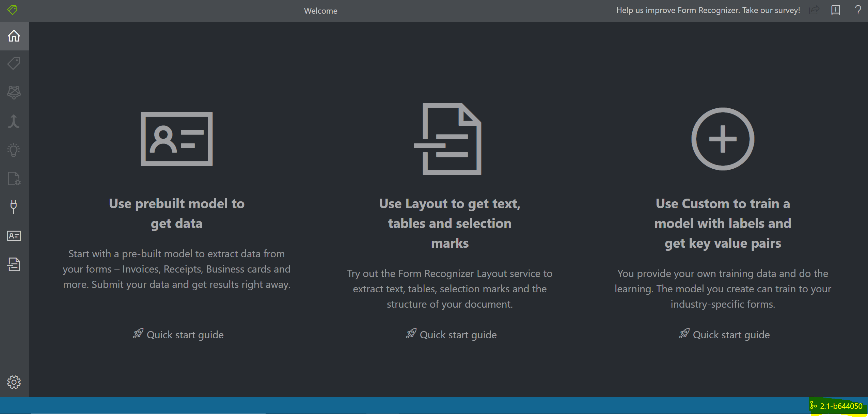Click the large business card prebuilt icon
The height and width of the screenshot is (417, 868).
(177, 139)
